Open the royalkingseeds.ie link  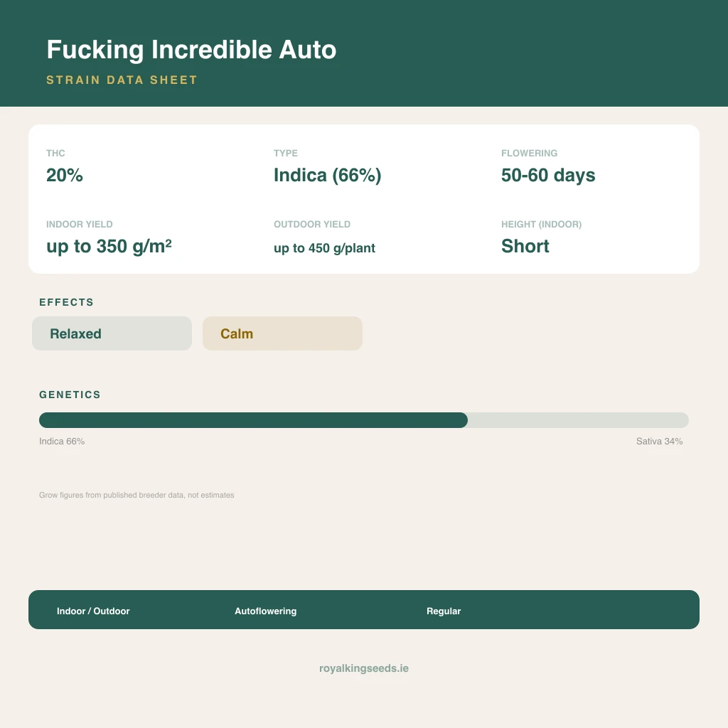click(x=364, y=668)
